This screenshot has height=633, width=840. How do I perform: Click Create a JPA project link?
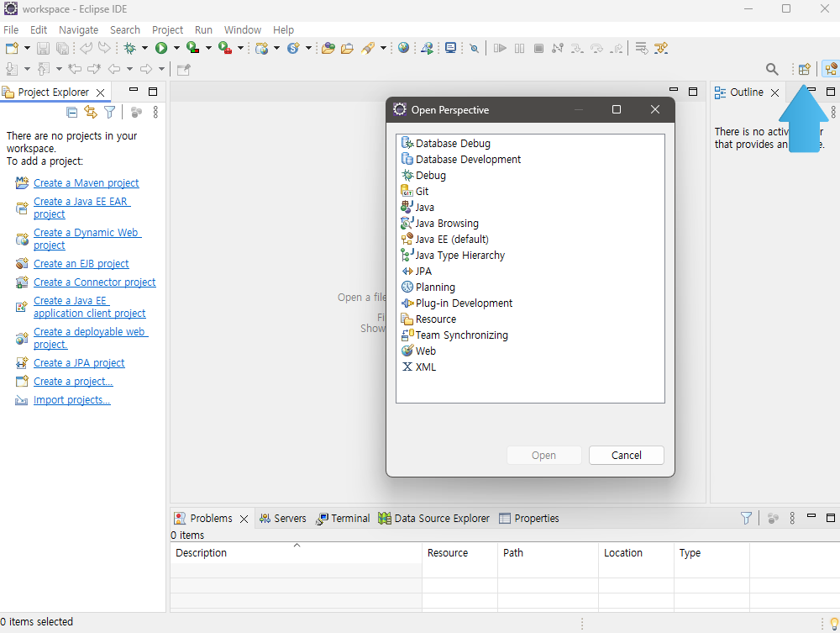tap(79, 363)
